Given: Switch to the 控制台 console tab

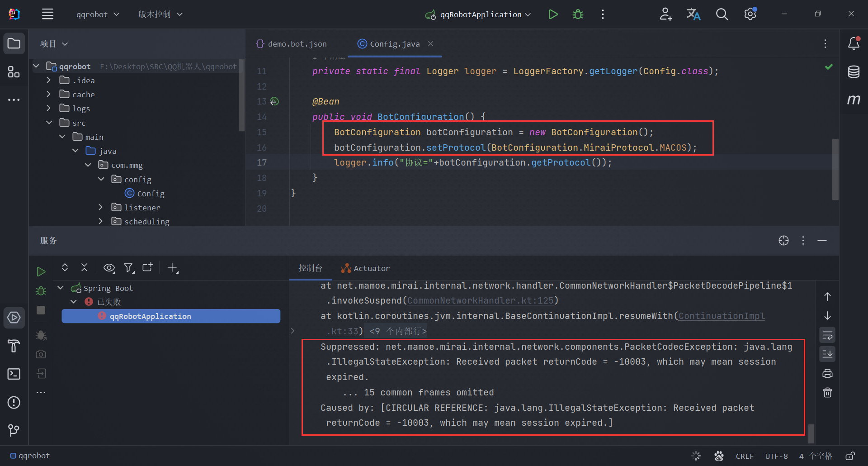Looking at the screenshot, I should point(311,268).
